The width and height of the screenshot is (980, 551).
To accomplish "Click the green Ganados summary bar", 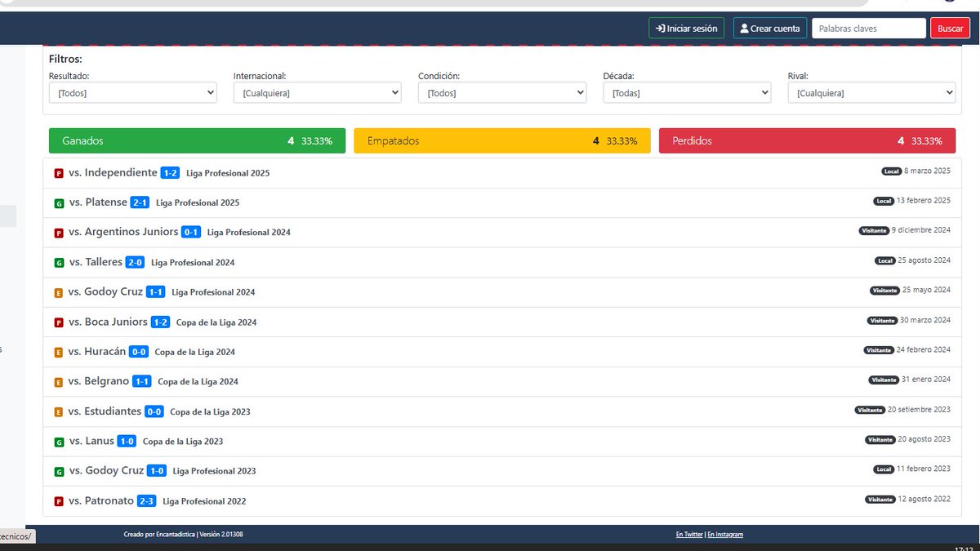I will pos(197,140).
